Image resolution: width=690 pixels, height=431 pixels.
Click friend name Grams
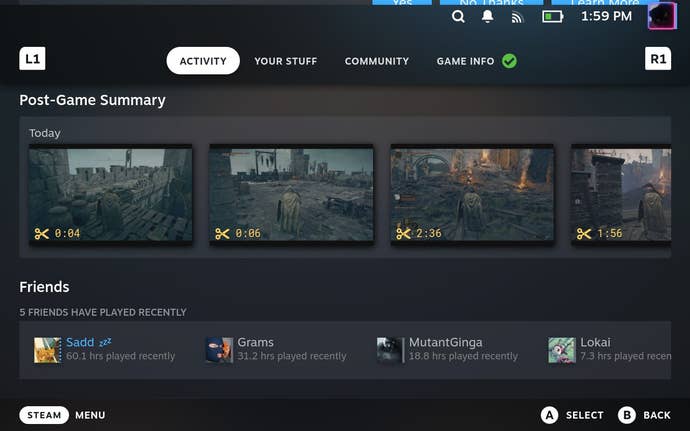click(255, 342)
